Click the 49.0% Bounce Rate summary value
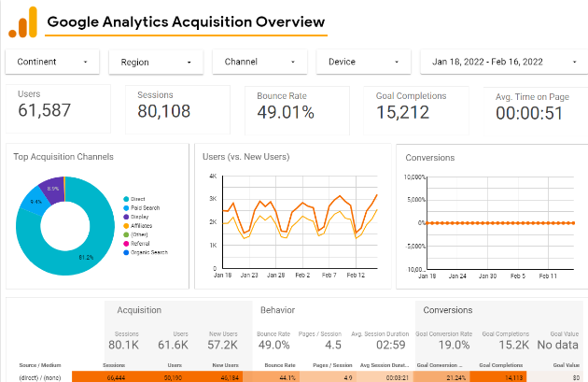588x382 pixels. pyautogui.click(x=273, y=345)
